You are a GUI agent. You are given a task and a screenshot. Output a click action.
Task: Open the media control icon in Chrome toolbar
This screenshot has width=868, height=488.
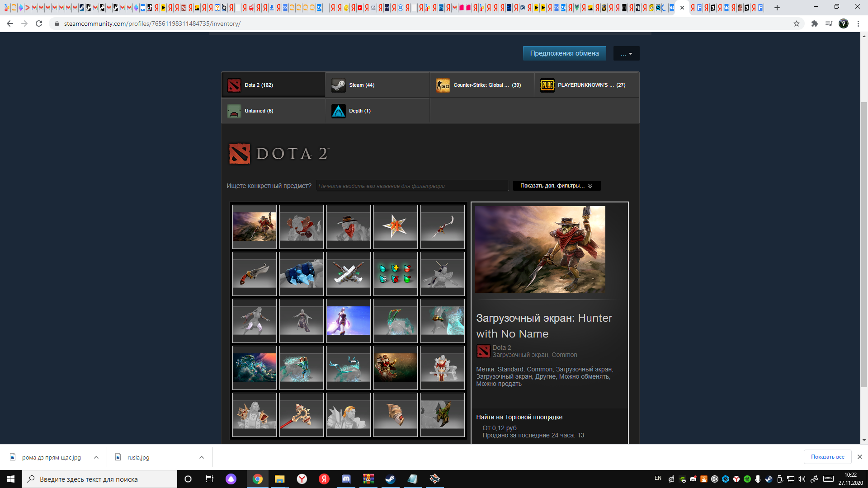[x=829, y=23]
